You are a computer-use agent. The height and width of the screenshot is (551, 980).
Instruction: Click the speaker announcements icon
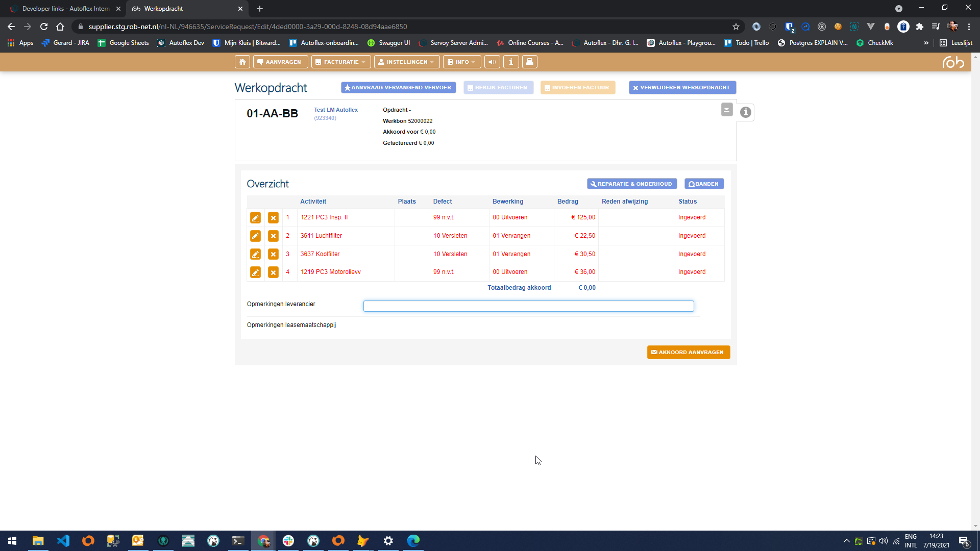coord(492,62)
